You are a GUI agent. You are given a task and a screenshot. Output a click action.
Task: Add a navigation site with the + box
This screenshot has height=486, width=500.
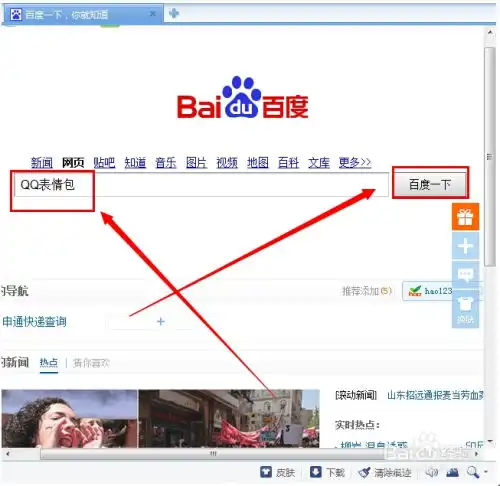161,321
